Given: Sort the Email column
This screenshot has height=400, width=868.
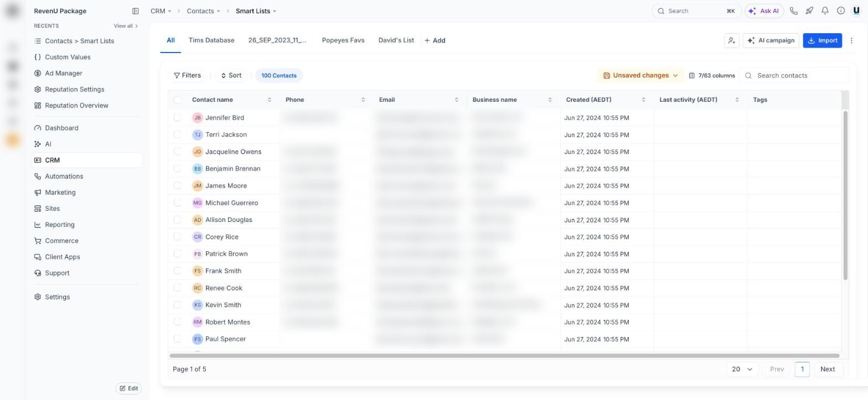Looking at the screenshot, I should [x=457, y=100].
